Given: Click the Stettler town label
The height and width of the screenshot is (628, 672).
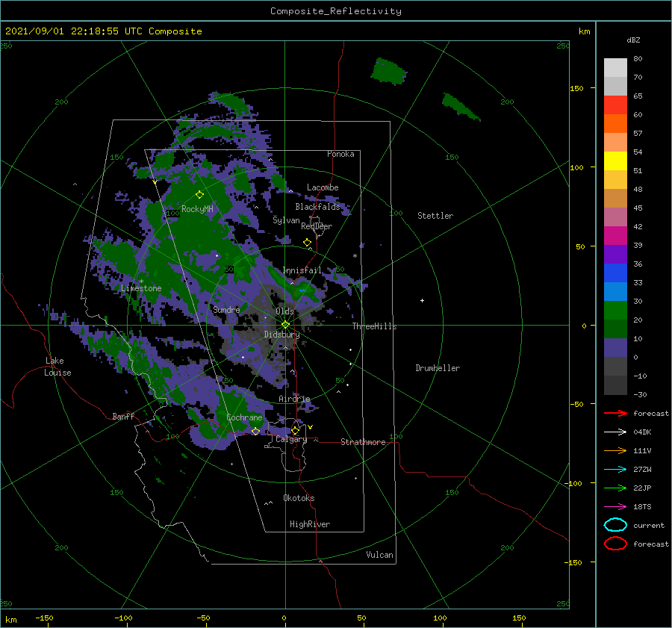Looking at the screenshot, I should [x=435, y=216].
